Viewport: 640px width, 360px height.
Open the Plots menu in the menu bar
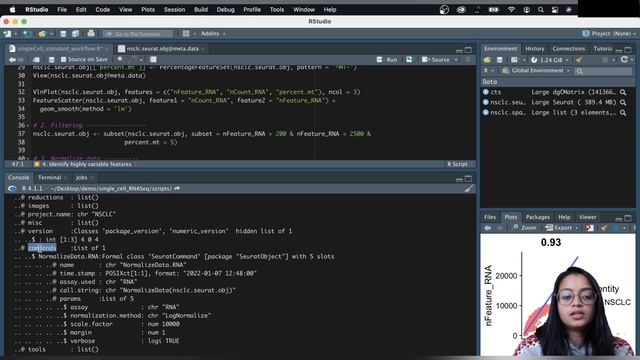[x=148, y=9]
